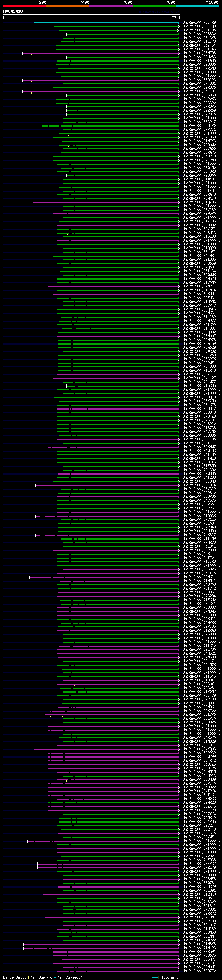Click the red 20% identity legend segment
The image size is (222, 980).
click(25, 6)
